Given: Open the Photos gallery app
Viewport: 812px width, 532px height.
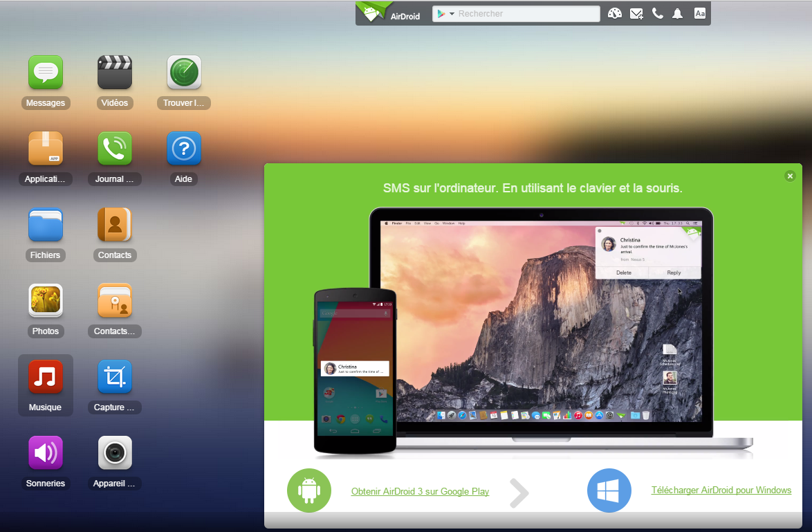Looking at the screenshot, I should coord(46,301).
